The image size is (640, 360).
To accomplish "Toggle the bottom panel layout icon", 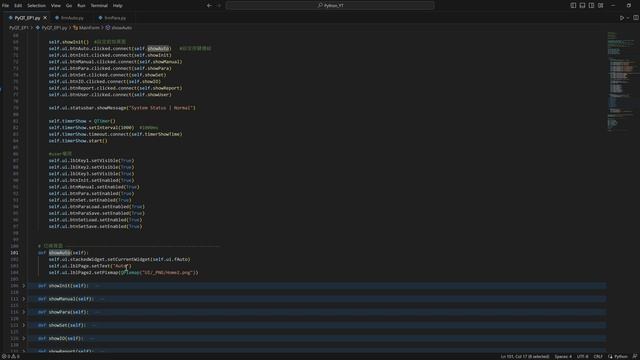I will [x=582, y=5].
